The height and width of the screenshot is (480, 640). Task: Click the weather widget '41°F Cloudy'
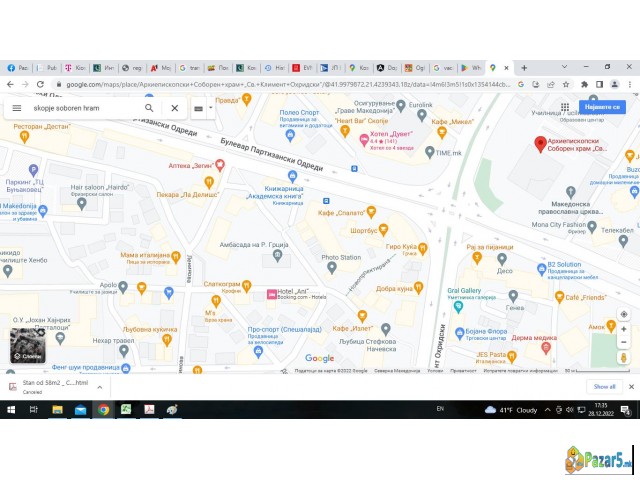coord(511,410)
